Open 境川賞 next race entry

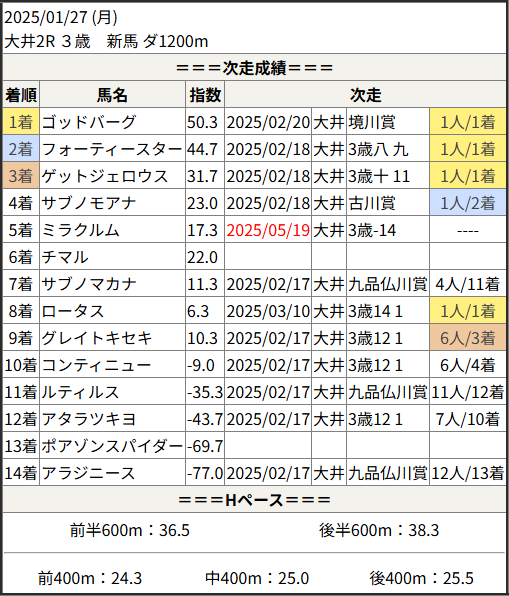[x=372, y=122]
